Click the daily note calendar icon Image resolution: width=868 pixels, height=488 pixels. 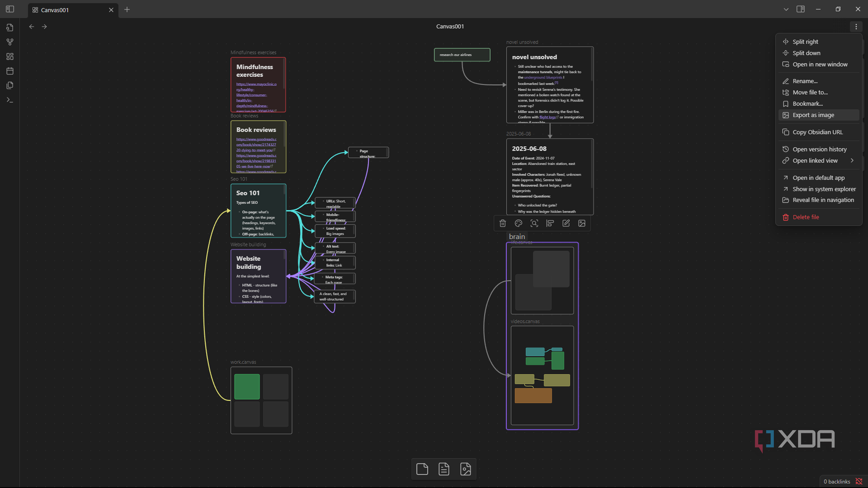9,70
